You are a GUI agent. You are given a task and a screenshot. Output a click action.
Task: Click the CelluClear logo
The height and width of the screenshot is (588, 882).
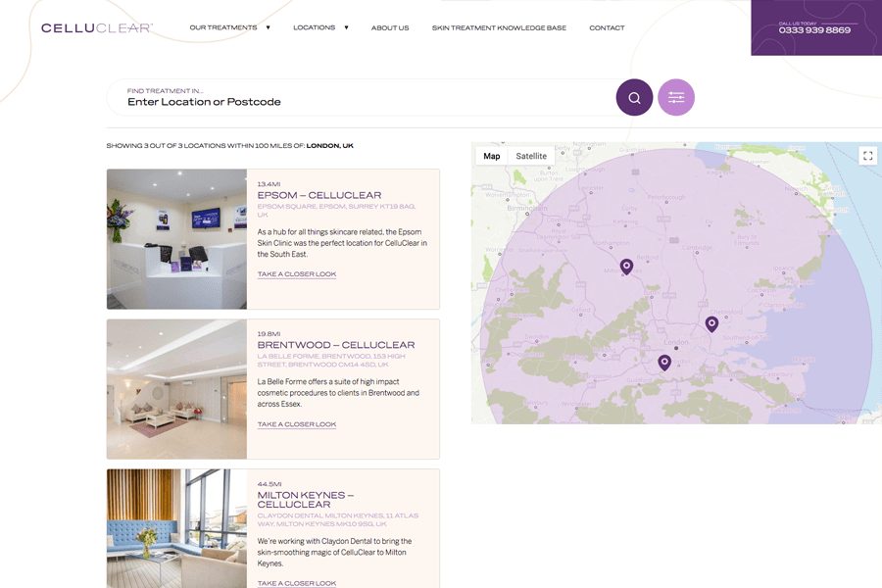coord(96,27)
